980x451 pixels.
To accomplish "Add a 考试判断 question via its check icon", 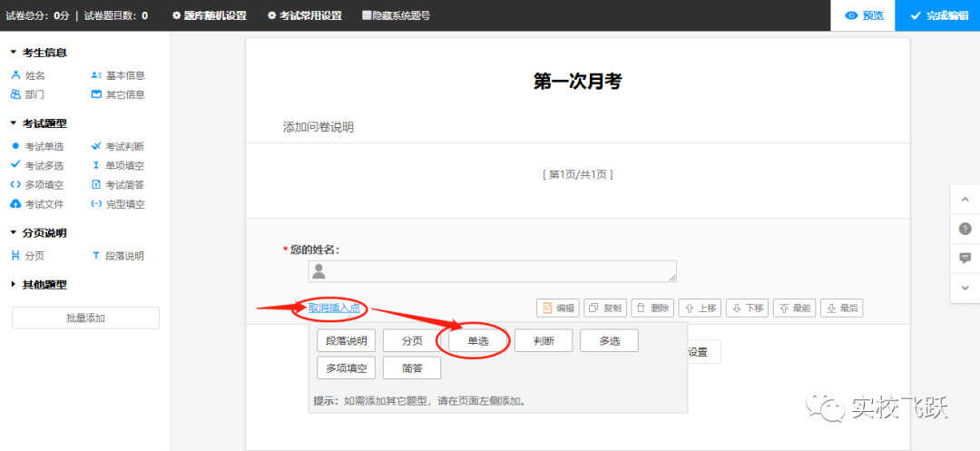I will (95, 146).
